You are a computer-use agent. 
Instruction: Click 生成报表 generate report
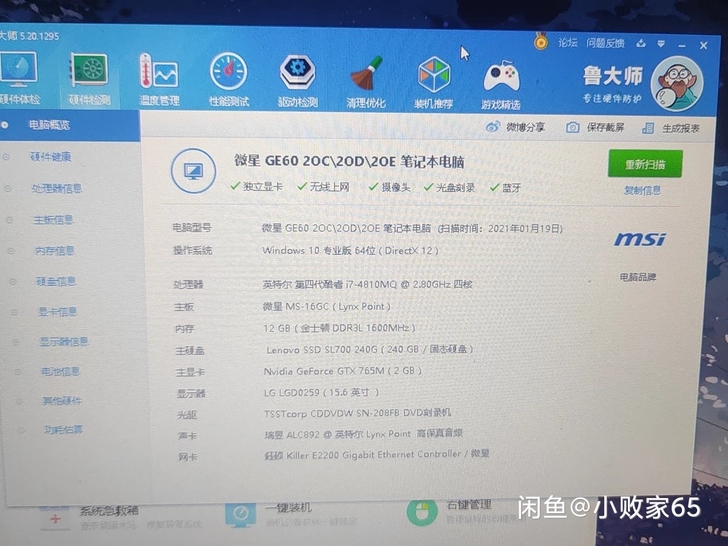(670, 128)
